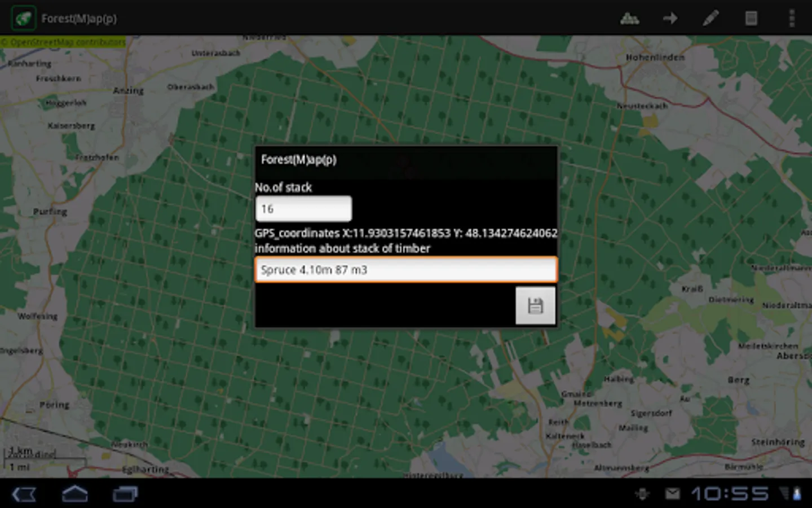
Task: Tap the battery icon in status bar
Action: pos(797,494)
